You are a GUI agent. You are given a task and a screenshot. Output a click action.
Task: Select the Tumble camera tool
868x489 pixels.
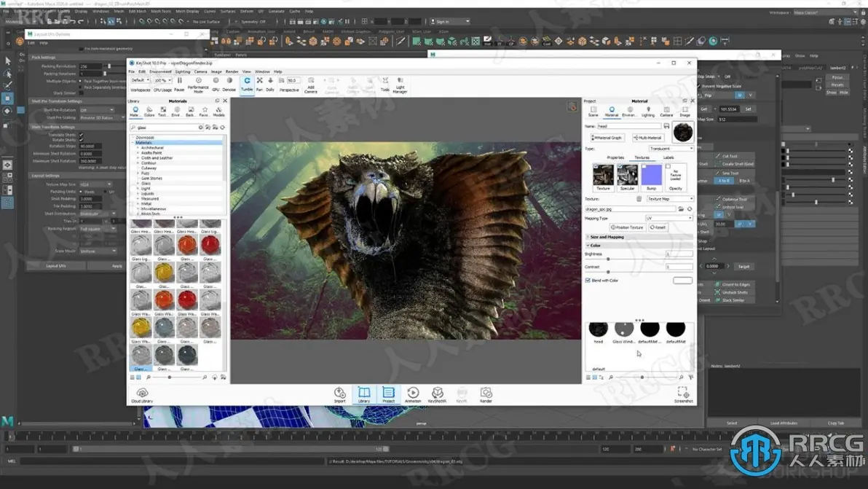point(247,84)
